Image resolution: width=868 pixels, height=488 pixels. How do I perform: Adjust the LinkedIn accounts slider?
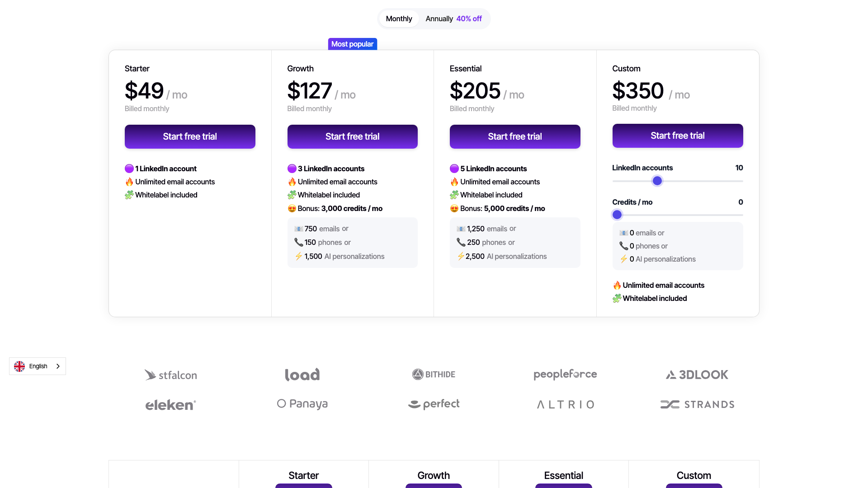(657, 181)
